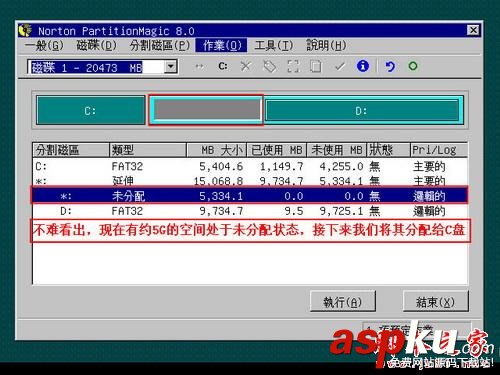Click the used value 1,149.7

tap(281, 166)
